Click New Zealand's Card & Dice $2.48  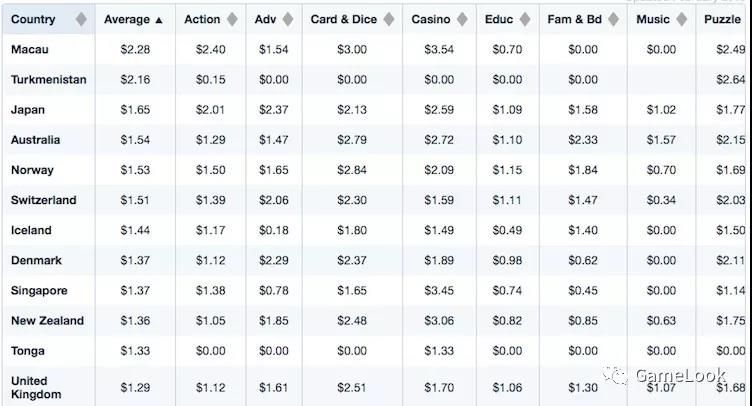pyautogui.click(x=352, y=321)
